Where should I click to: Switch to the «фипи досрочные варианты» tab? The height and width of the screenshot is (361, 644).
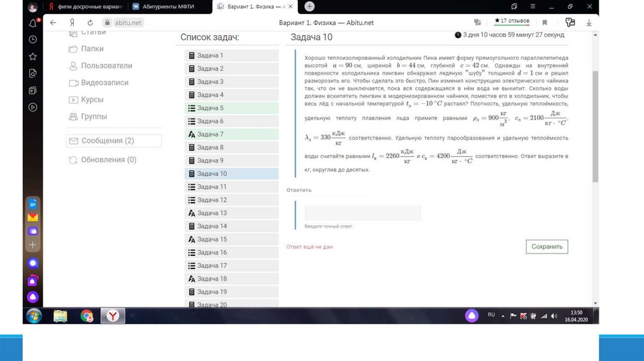tap(86, 6)
